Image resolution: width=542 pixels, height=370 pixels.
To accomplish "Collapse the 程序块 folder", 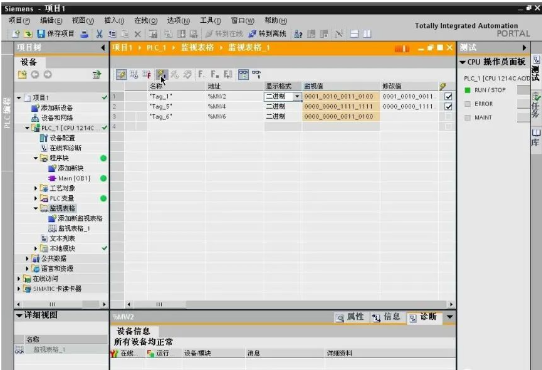I will coord(36,158).
